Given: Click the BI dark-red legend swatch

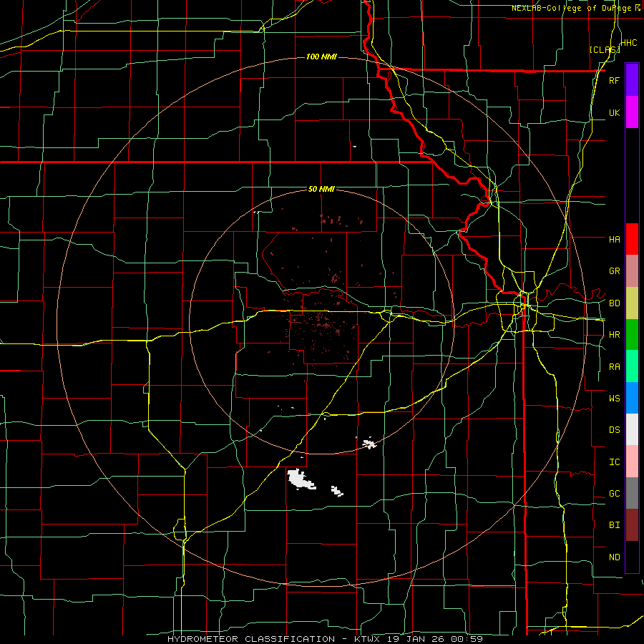Looking at the screenshot, I should pos(632,525).
